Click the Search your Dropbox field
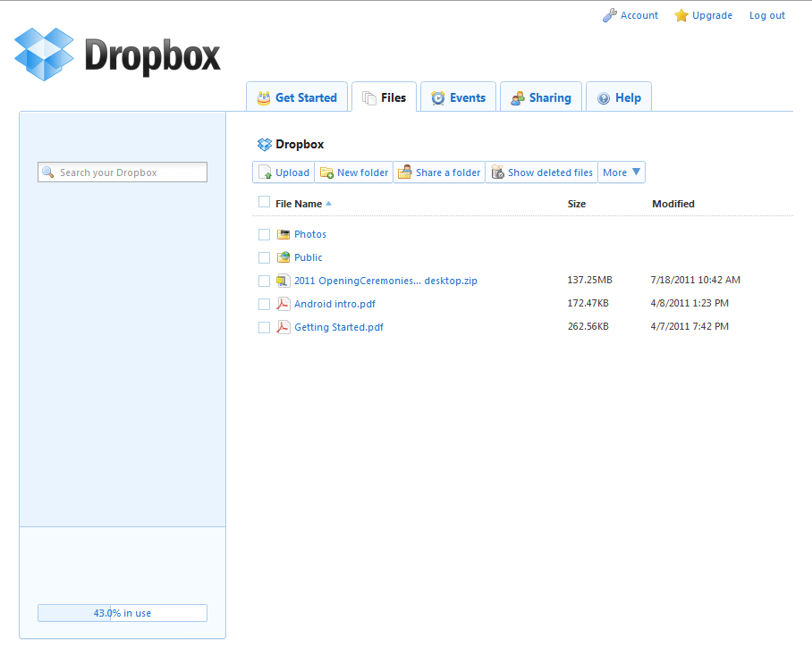812x647 pixels. (123, 172)
